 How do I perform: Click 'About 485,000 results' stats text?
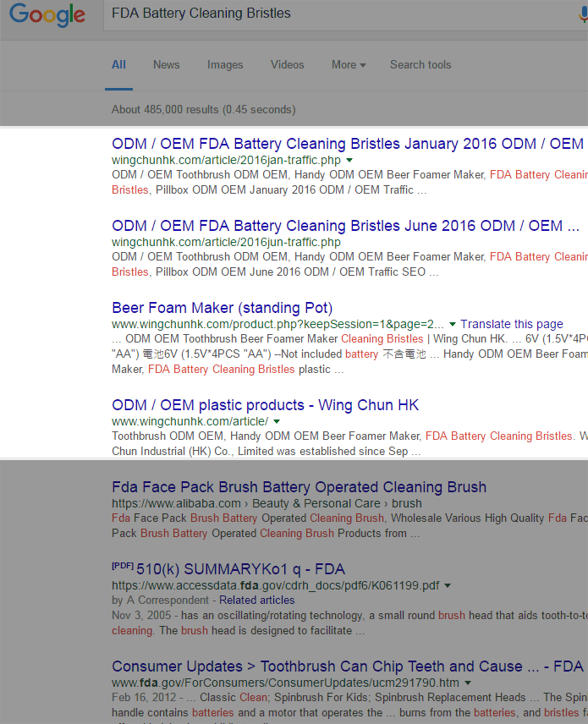(x=204, y=109)
